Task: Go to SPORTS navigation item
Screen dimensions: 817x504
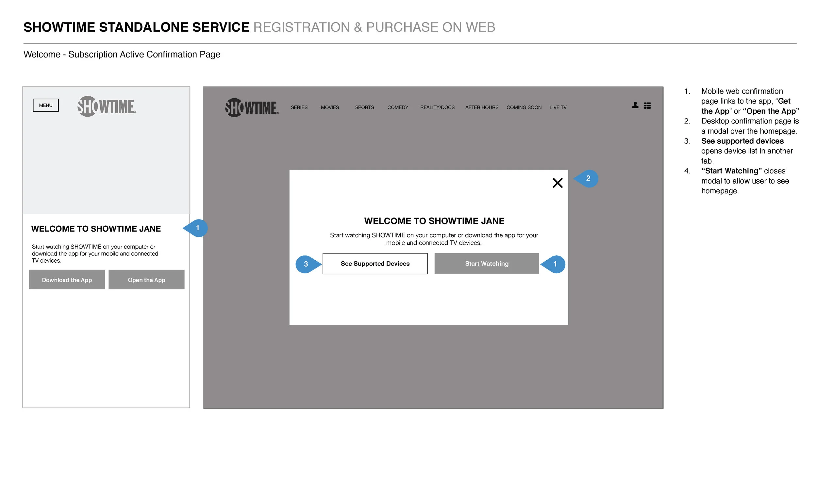Action: (364, 107)
